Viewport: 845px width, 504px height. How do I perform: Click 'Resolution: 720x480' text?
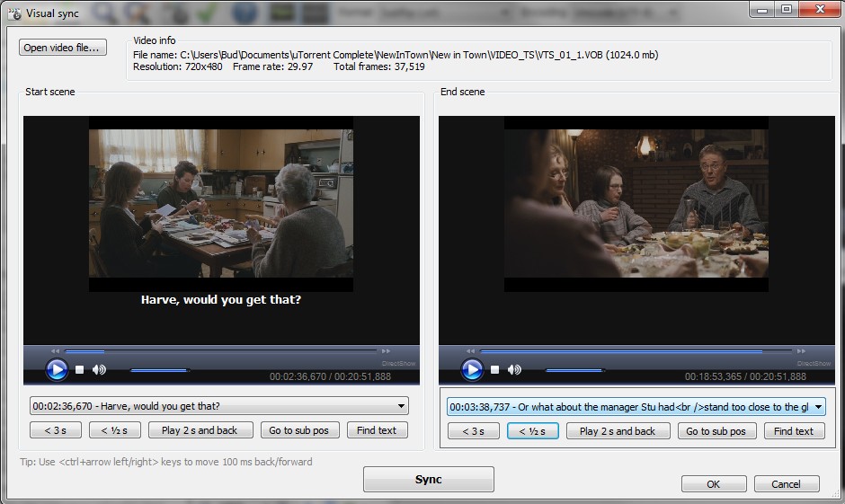point(178,66)
